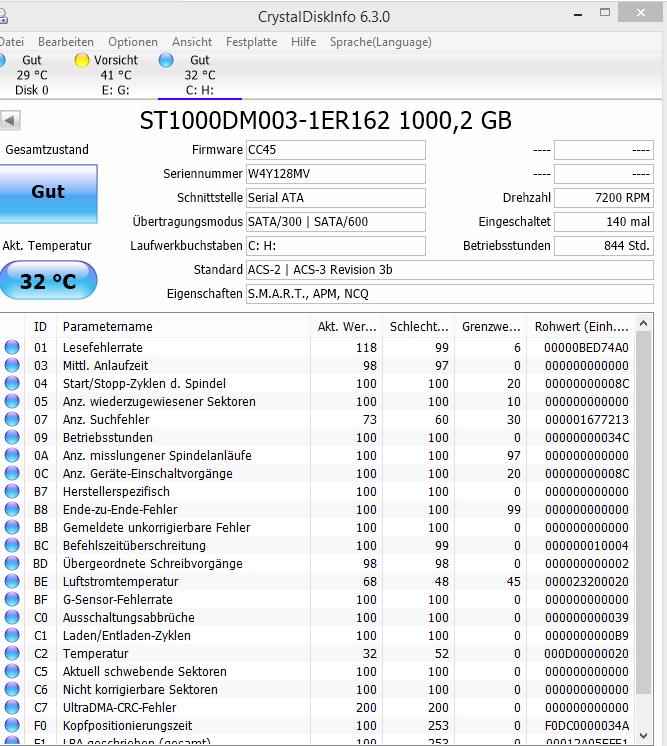
Task: Click the 32 °C temperature button
Action: (x=48, y=281)
